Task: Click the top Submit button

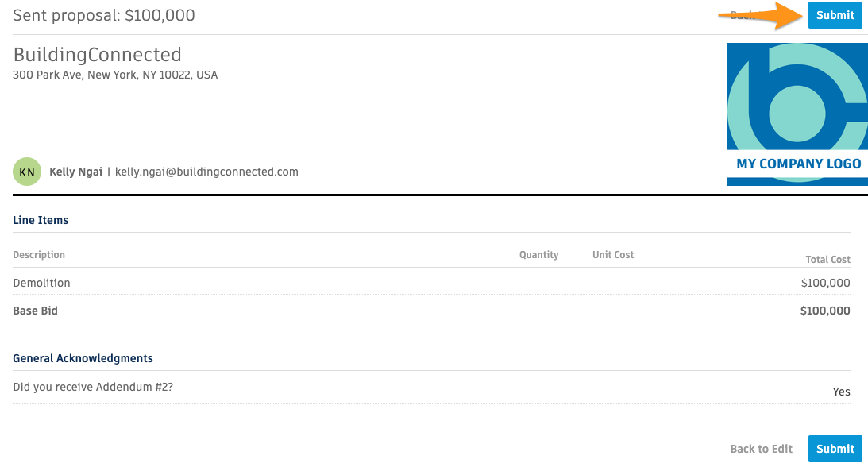Action: (x=835, y=15)
